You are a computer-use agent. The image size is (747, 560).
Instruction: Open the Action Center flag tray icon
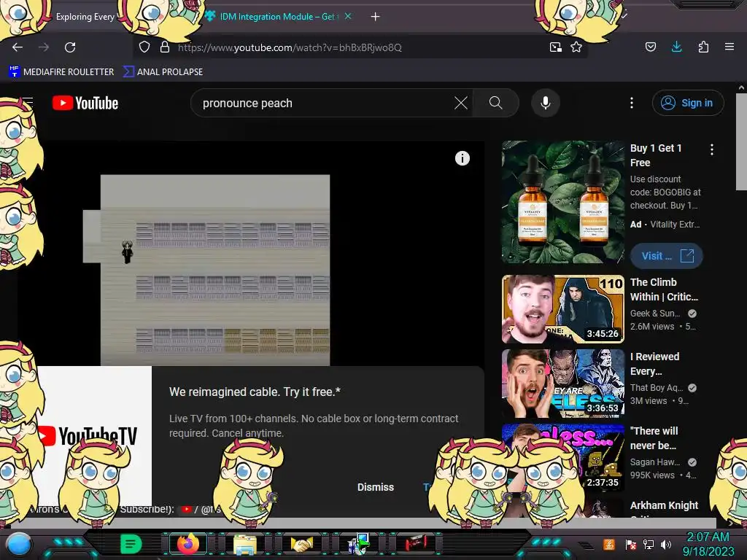(x=630, y=544)
